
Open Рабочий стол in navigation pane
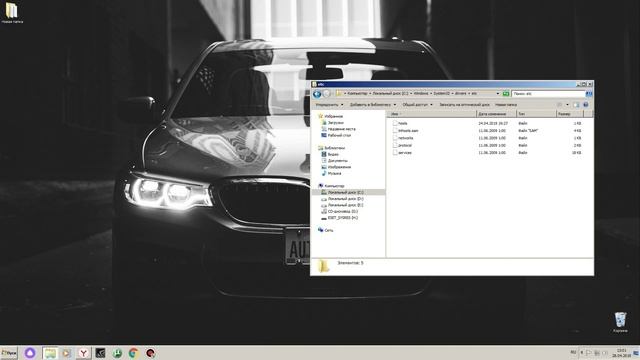click(336, 135)
